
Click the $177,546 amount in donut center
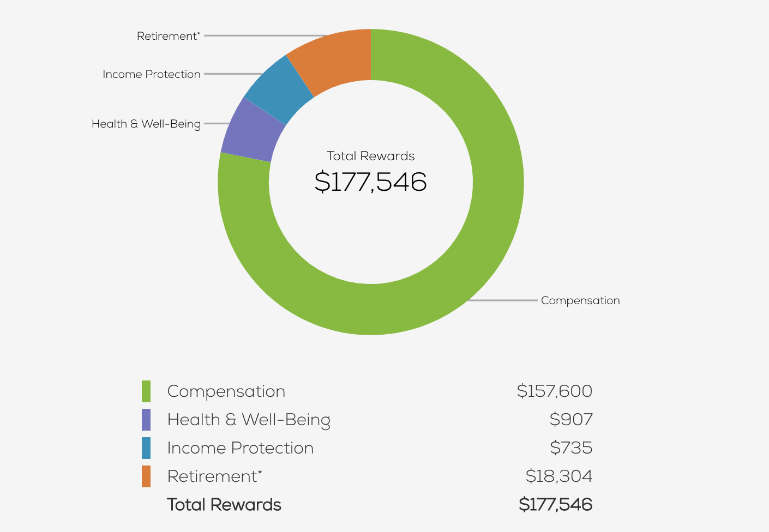(x=371, y=182)
